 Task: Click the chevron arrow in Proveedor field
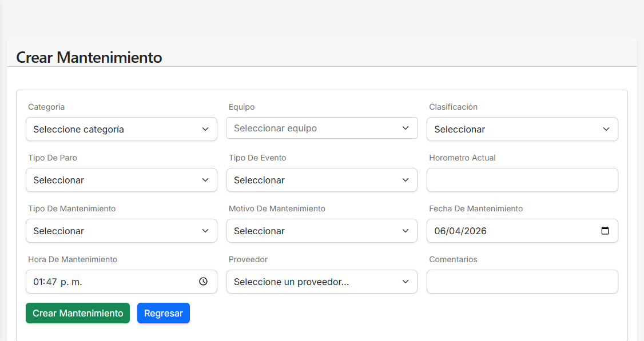click(x=406, y=282)
